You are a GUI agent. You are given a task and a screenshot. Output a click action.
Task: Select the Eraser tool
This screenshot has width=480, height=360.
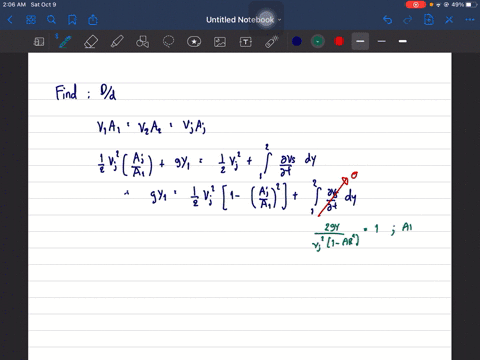click(91, 42)
